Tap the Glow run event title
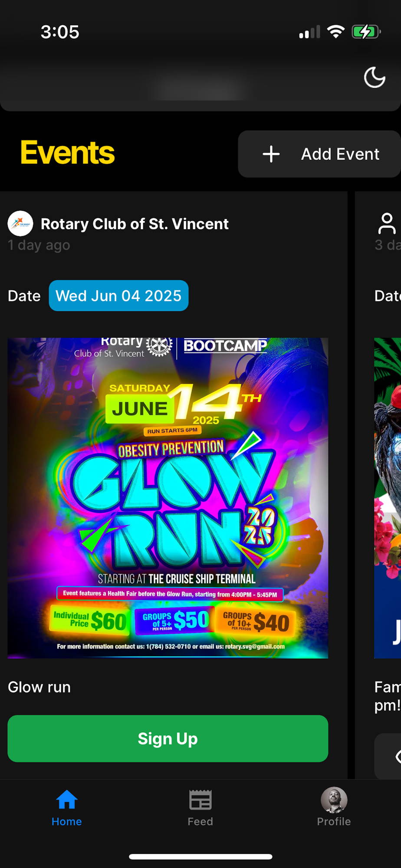The image size is (401, 868). [x=39, y=687]
